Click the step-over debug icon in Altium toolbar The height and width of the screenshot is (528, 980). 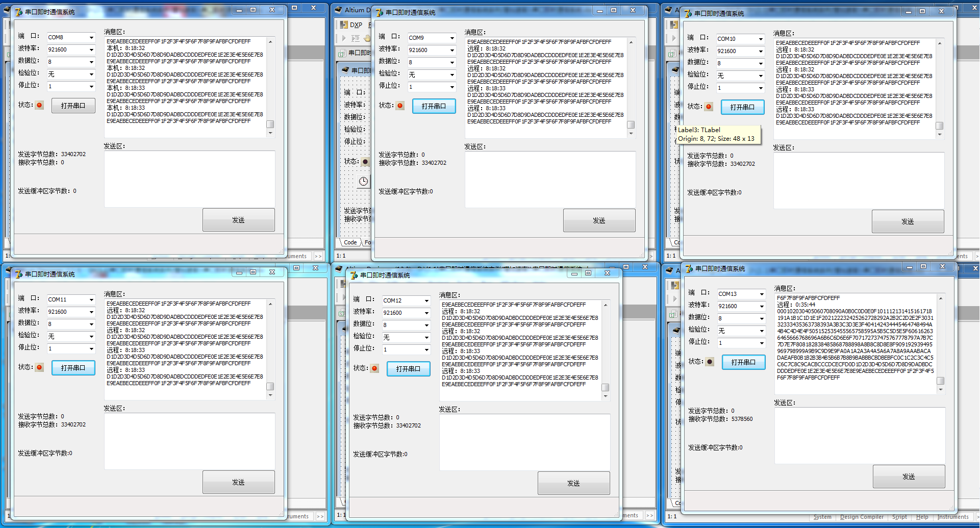point(356,38)
